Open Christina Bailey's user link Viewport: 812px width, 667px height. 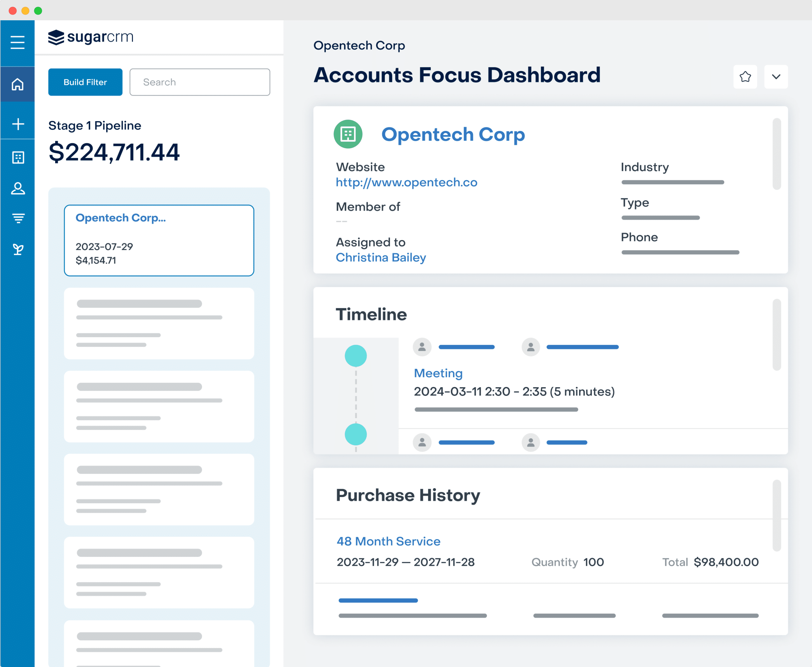click(381, 258)
